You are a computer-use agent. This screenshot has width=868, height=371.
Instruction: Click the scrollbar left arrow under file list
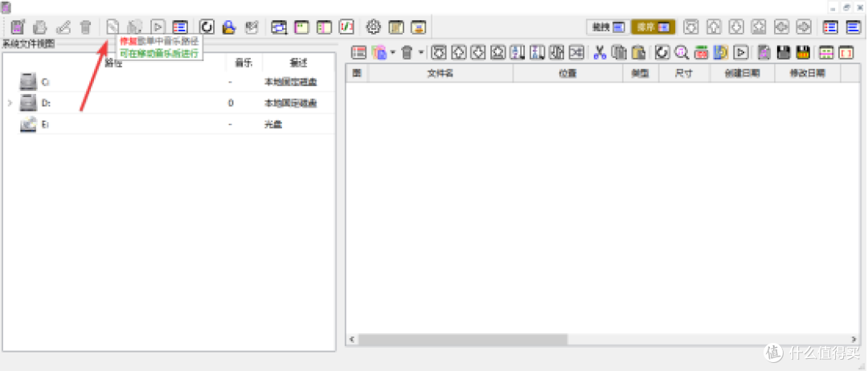[x=351, y=339]
